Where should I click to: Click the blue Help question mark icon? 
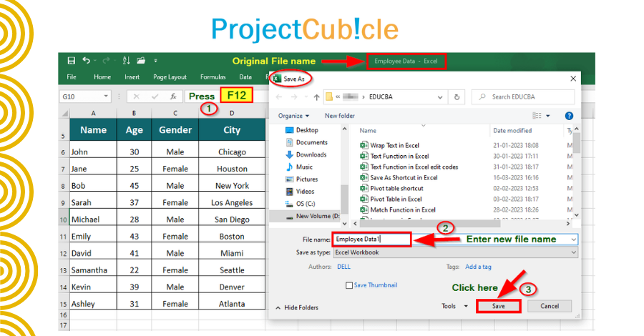[x=569, y=116]
